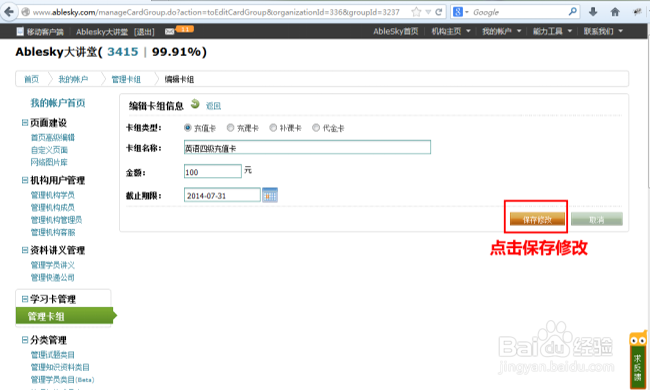This screenshot has height=390, width=650.
Task: Open 管理学员类目(Beta) in sidebar
Action: [63, 380]
